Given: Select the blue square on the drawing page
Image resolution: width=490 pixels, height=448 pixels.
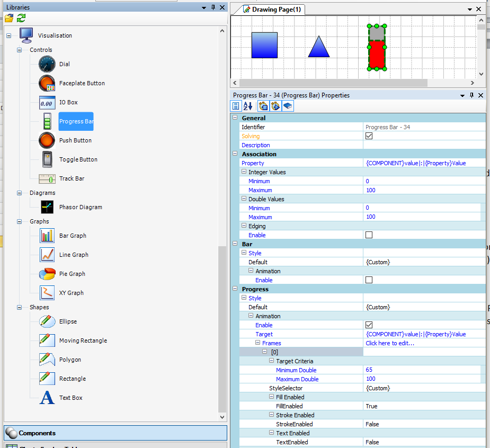Looking at the screenshot, I should (264, 45).
